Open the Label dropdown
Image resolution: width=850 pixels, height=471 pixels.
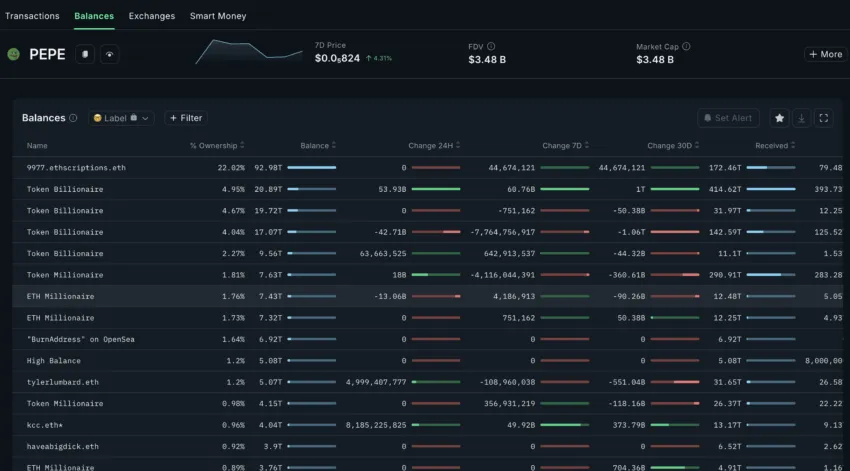pyautogui.click(x=121, y=118)
